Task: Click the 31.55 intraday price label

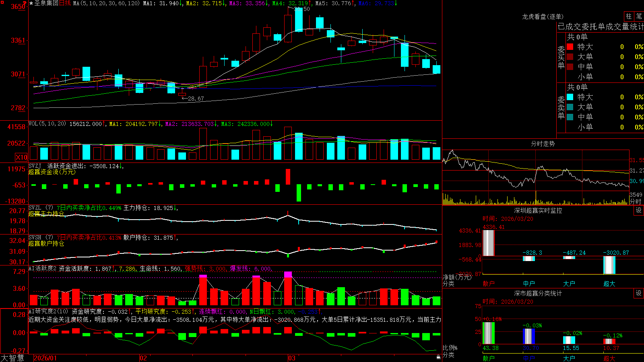Action: pos(637,160)
